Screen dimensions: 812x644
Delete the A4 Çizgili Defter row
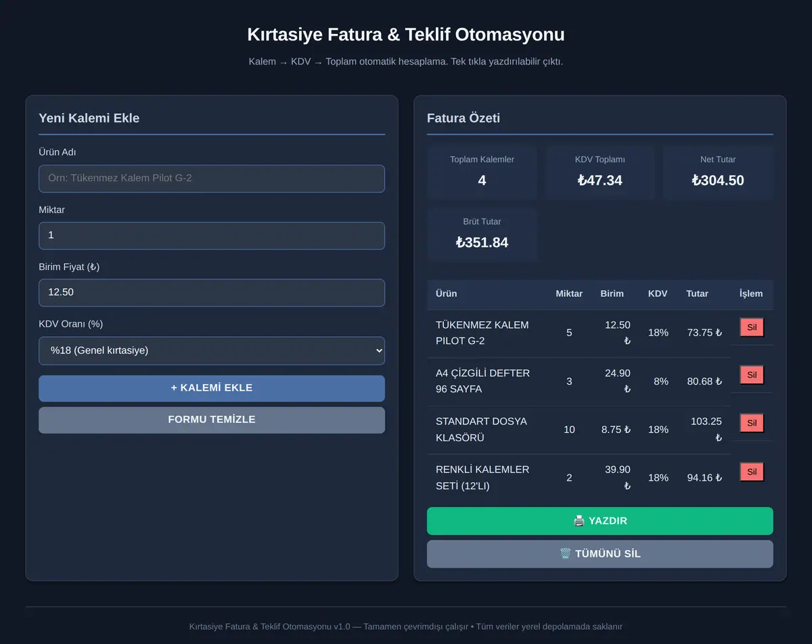tap(752, 375)
